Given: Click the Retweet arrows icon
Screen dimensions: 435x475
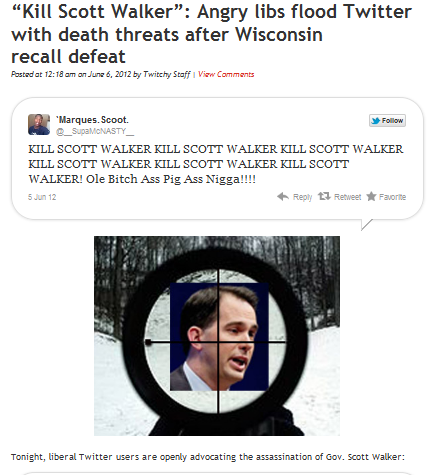Looking at the screenshot, I should pos(324,196).
